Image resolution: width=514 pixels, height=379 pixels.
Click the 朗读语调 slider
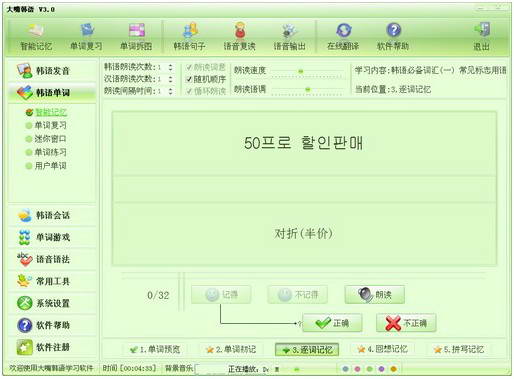click(307, 89)
